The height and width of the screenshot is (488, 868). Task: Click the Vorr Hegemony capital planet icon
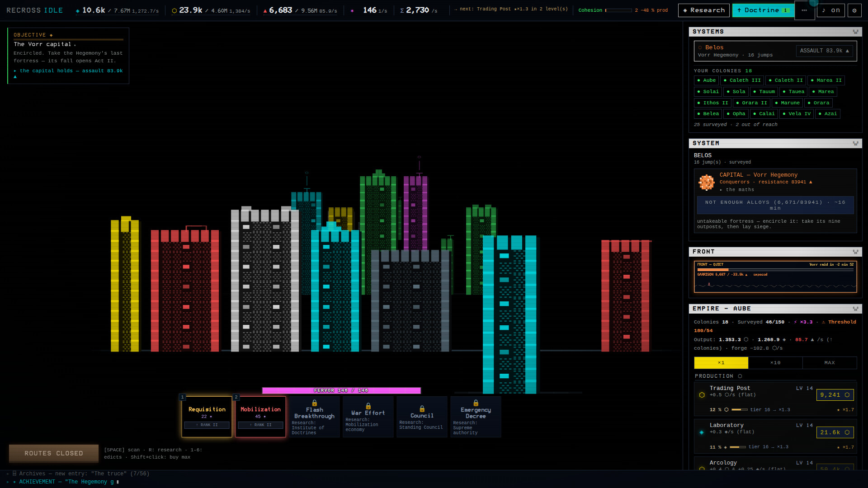pos(706,183)
